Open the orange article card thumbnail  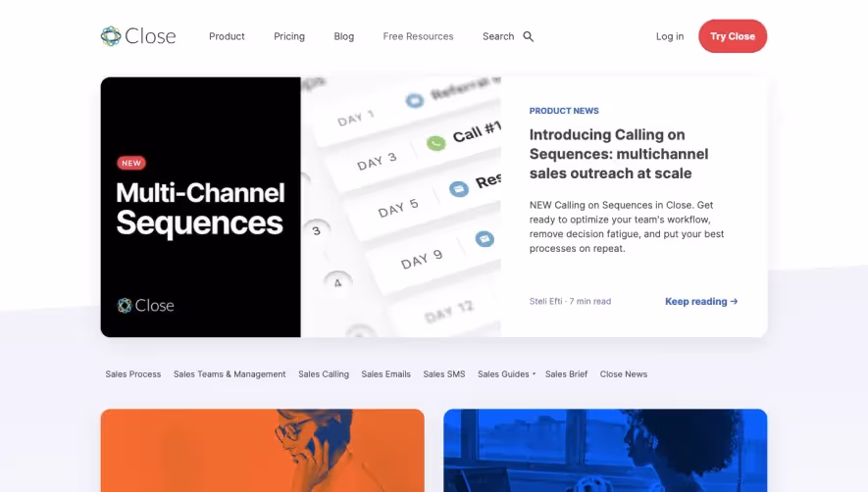263,451
